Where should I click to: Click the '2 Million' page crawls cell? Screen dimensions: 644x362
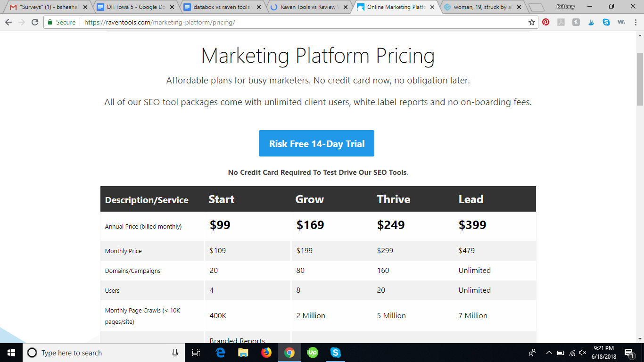(x=311, y=315)
